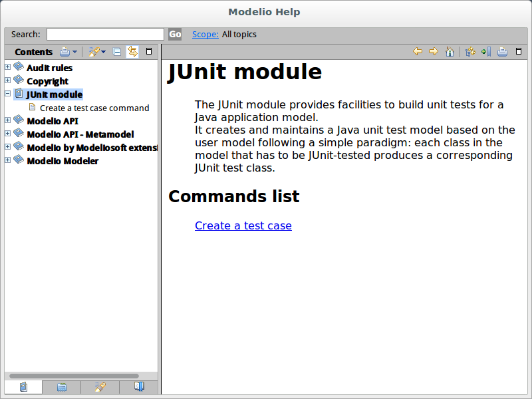Go back to previous help page
Screen dimensions: 532x399
(418, 52)
